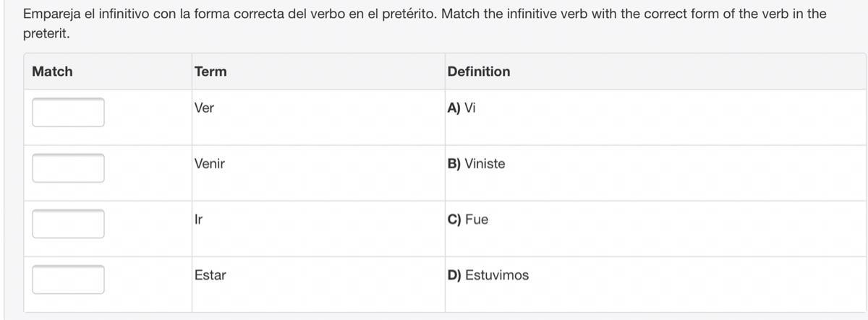
Task: Select the match input for Venir
Action: click(68, 168)
